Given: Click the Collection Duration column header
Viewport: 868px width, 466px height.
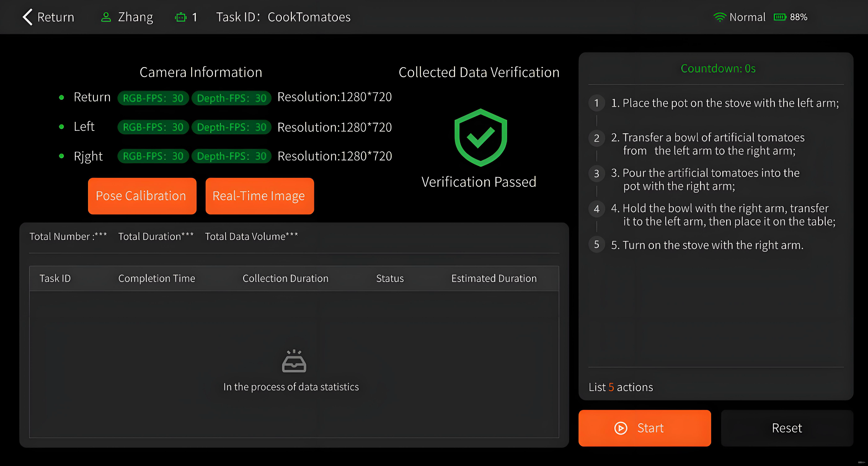Looking at the screenshot, I should pos(285,278).
